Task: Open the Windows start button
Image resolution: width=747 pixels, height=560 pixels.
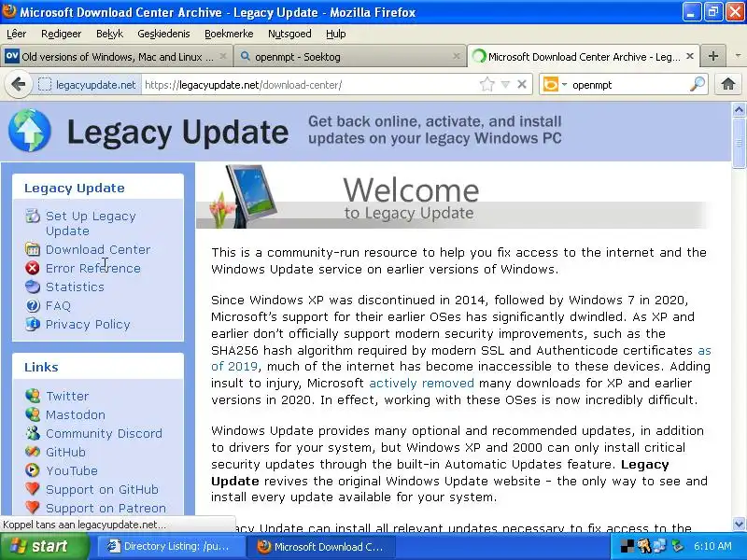Action: point(44,546)
